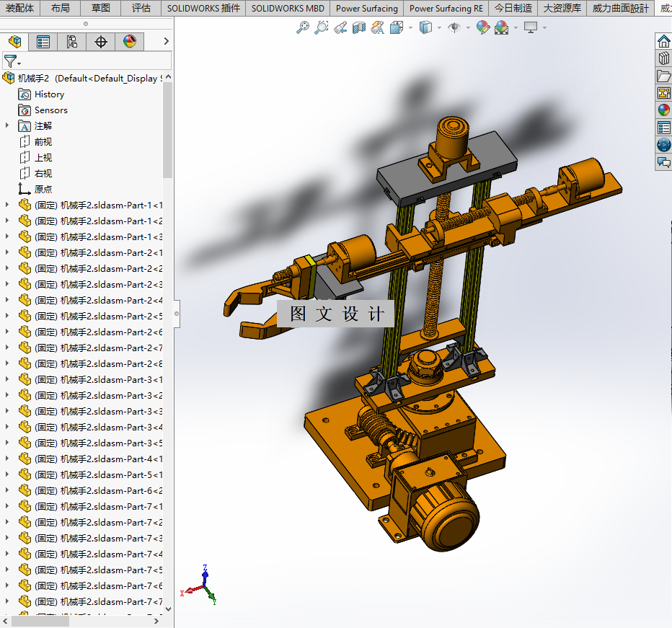Click the Zoom to Fit magnifier icon

[303, 27]
